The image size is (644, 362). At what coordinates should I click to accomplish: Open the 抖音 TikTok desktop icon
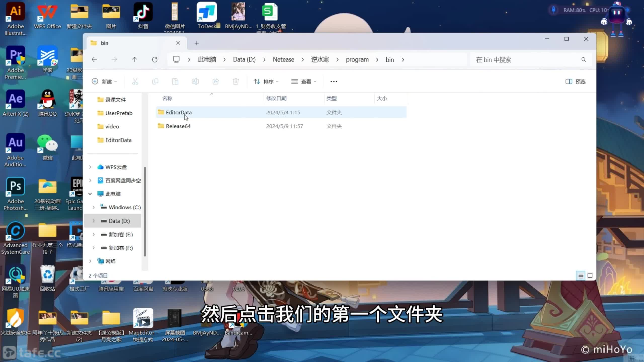coord(143,16)
